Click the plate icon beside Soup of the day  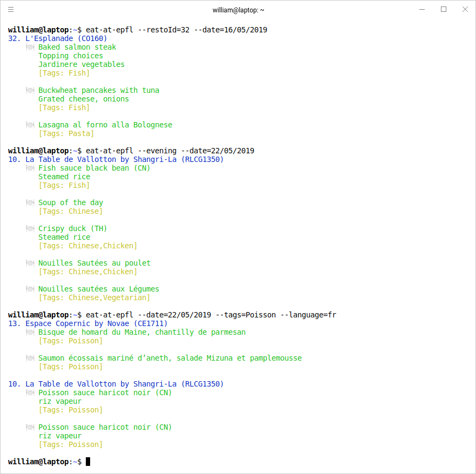point(30,203)
